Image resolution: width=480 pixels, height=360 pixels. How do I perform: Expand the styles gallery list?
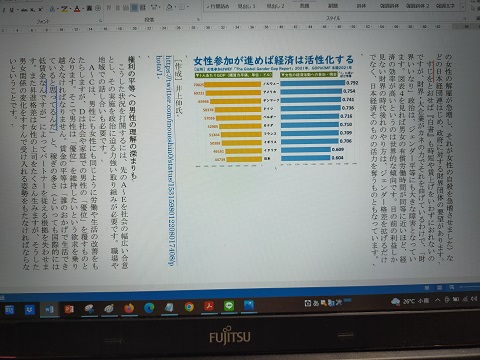click(x=463, y=7)
